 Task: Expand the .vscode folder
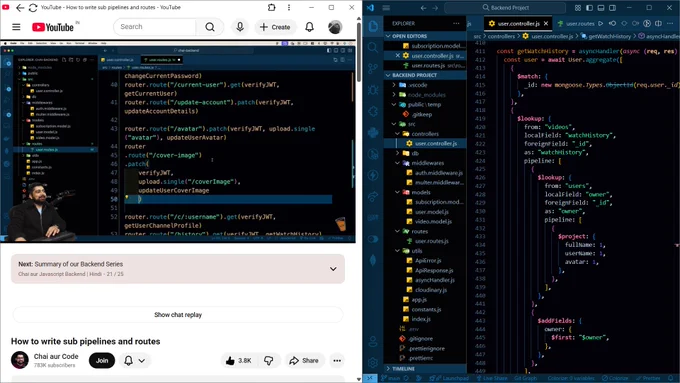pyautogui.click(x=425, y=85)
